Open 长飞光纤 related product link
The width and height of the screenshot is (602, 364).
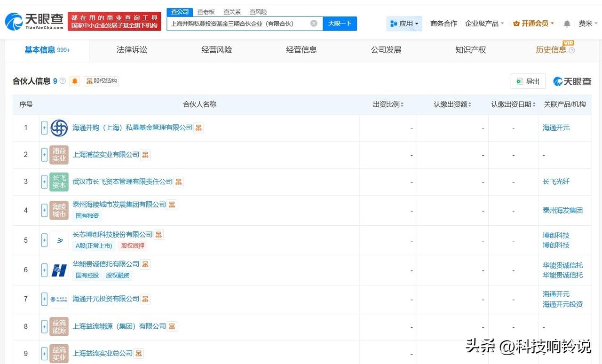[x=556, y=182]
